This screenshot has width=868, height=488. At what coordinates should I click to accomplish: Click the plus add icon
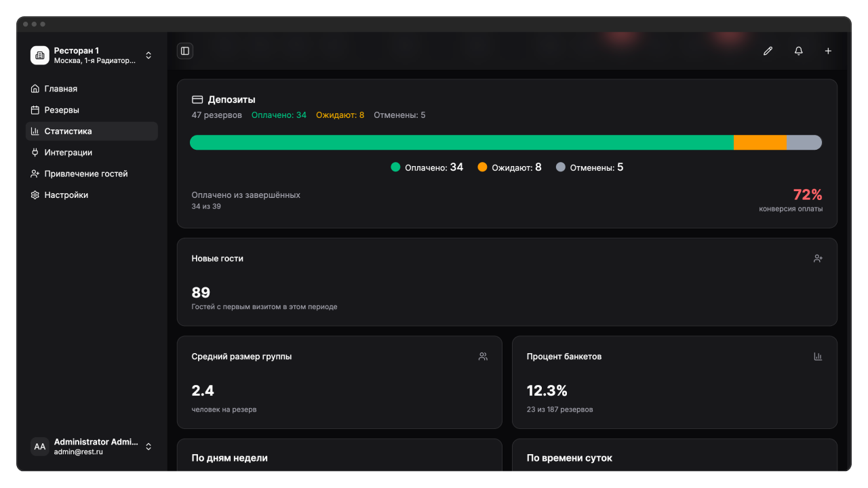pyautogui.click(x=828, y=51)
